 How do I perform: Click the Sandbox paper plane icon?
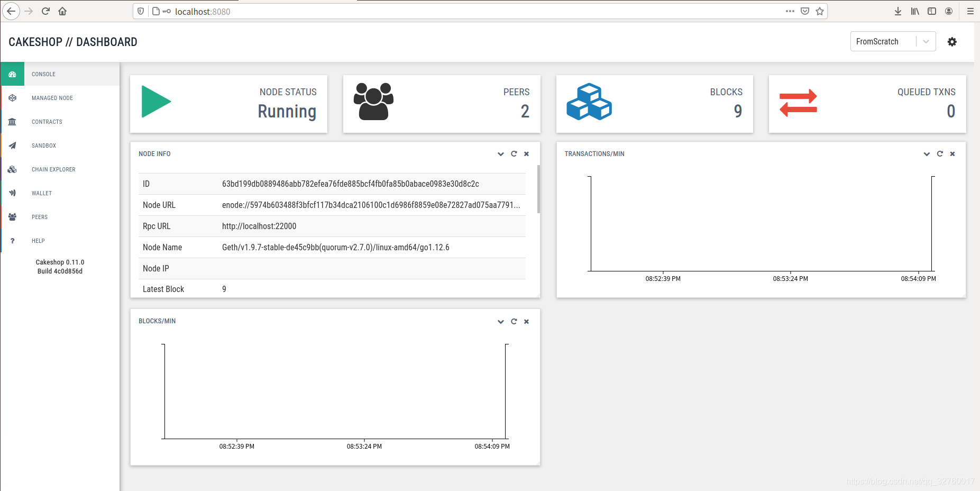[x=12, y=146]
